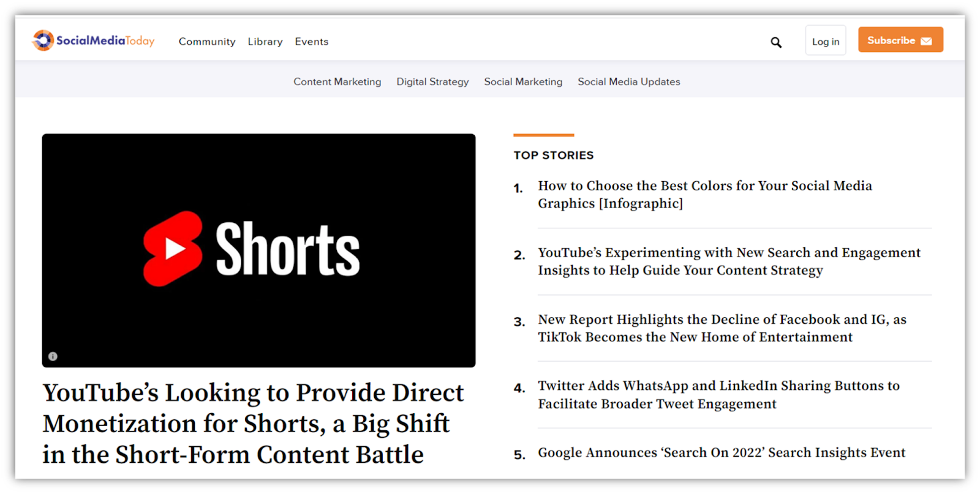Open the YouTube Shorts monetization headline
The image size is (980, 494).
pyautogui.click(x=253, y=424)
